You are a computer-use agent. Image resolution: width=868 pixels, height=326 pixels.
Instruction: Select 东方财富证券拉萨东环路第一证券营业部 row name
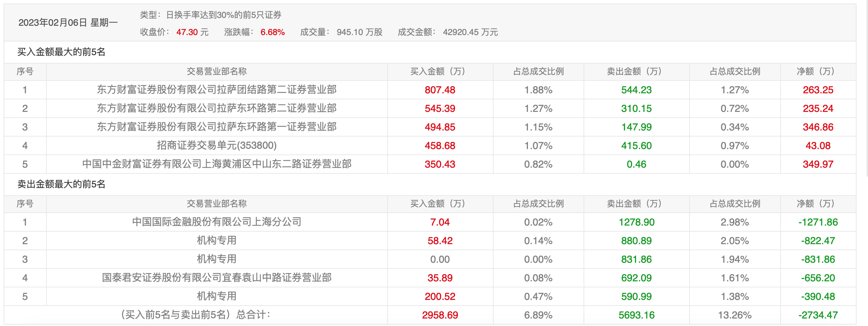[217, 127]
